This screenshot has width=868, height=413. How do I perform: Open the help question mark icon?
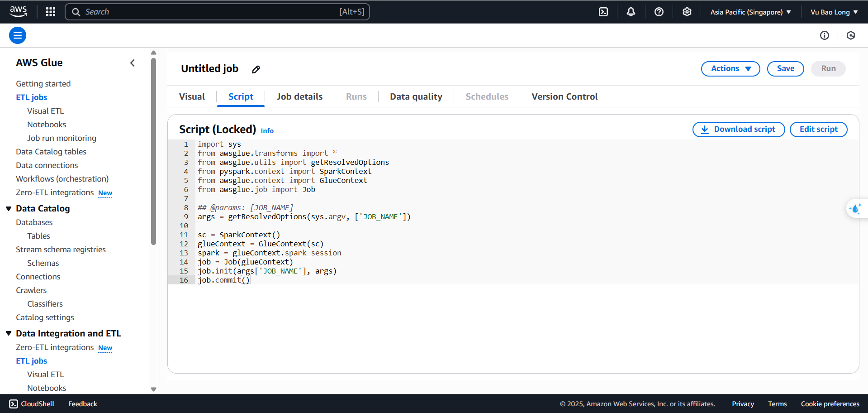click(x=659, y=12)
